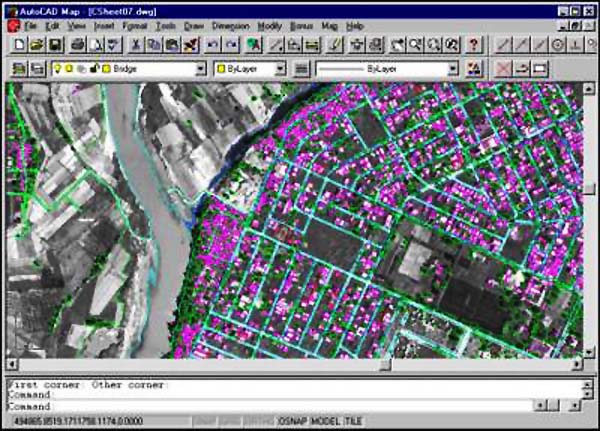Toggle MODEL space in the status bar
This screenshot has height=431, width=600.
pyautogui.click(x=323, y=422)
